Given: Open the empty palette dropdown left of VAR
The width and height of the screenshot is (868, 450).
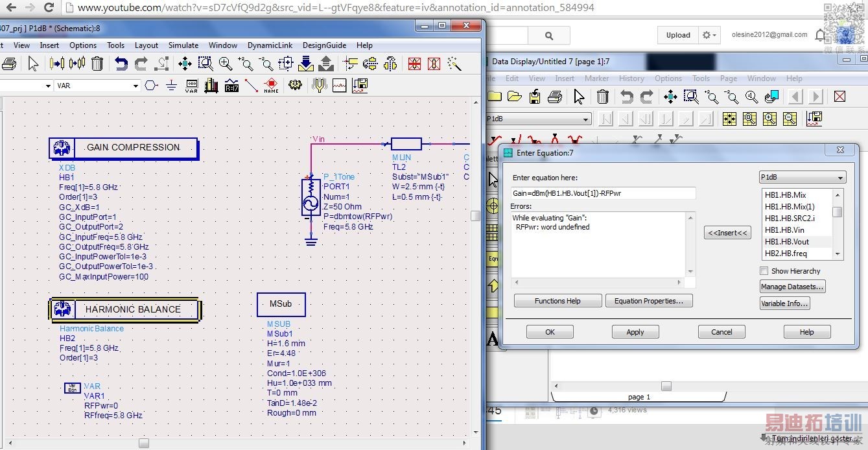Looking at the screenshot, I should pos(26,86).
